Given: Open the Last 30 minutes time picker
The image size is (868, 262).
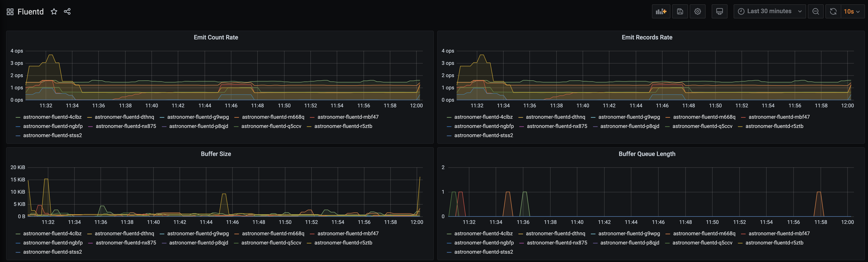Looking at the screenshot, I should (x=769, y=11).
